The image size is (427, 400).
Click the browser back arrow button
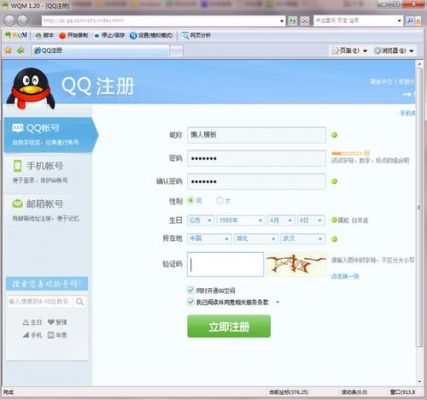(x=9, y=20)
